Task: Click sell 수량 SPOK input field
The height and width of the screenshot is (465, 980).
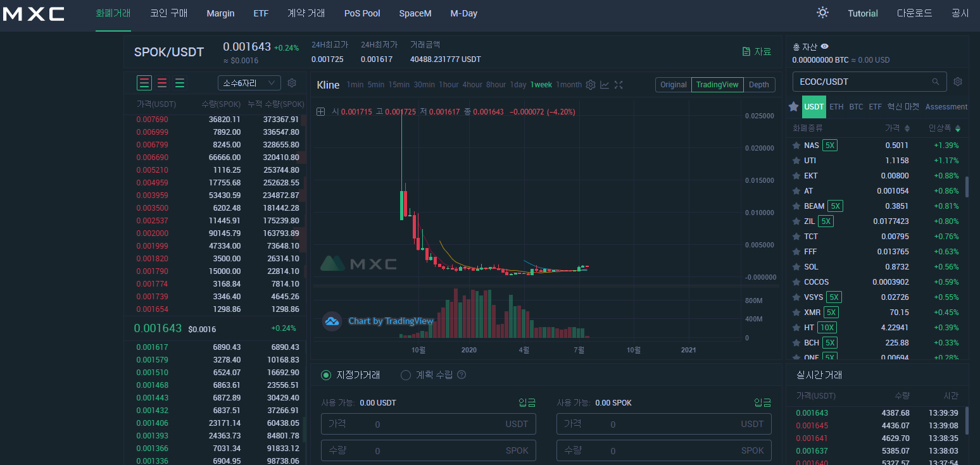Action: [x=664, y=450]
